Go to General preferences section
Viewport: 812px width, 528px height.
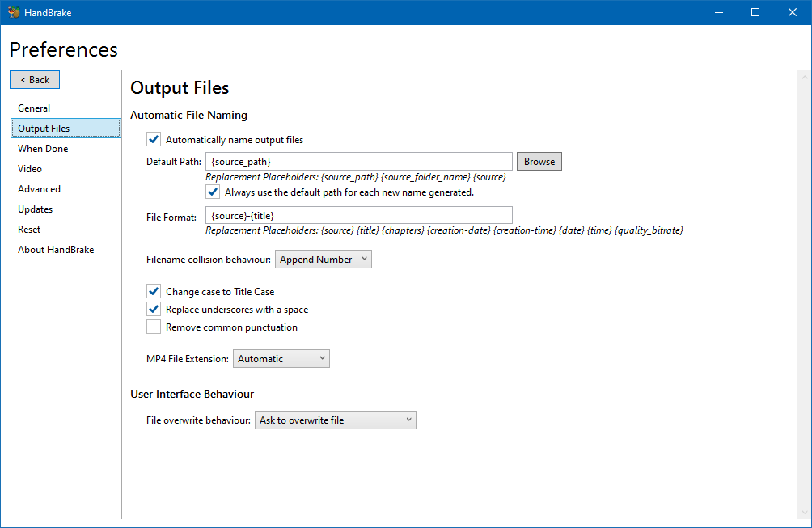(34, 108)
